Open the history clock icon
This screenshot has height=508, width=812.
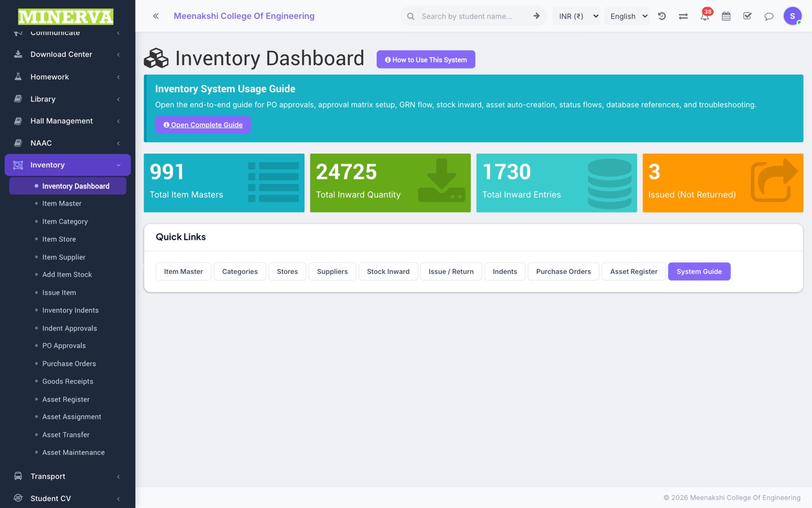coord(662,16)
